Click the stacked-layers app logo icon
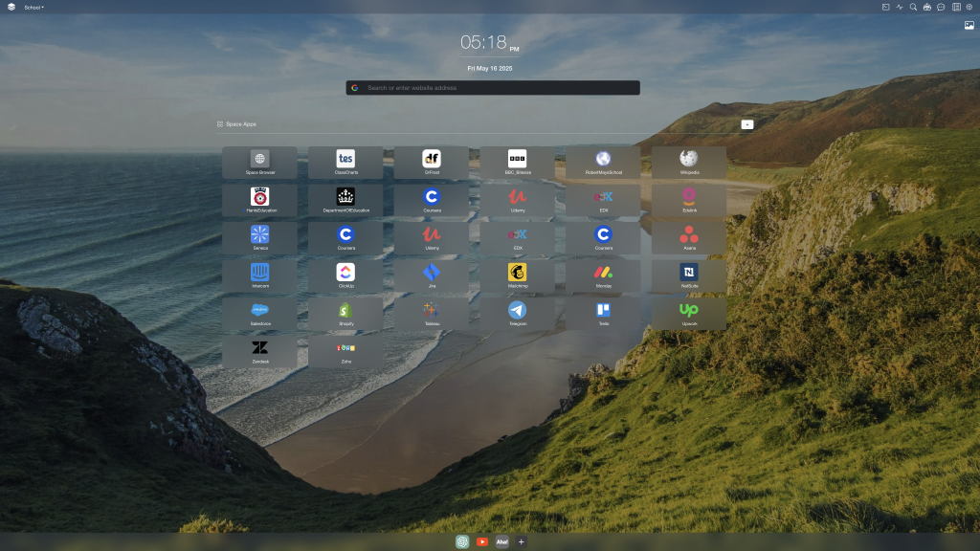980x551 pixels. pos(11,7)
